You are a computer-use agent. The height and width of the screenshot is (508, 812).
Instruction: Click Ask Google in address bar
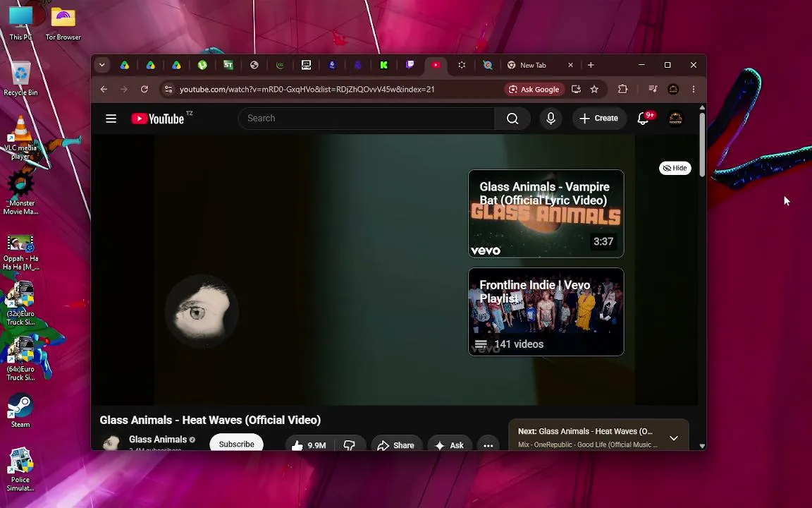534,89
